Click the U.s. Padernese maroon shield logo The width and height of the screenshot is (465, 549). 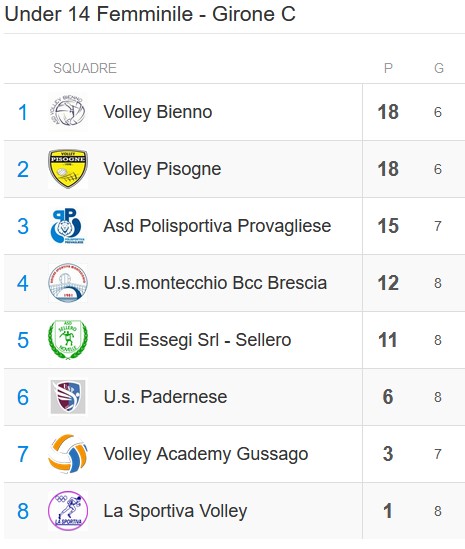click(x=68, y=397)
